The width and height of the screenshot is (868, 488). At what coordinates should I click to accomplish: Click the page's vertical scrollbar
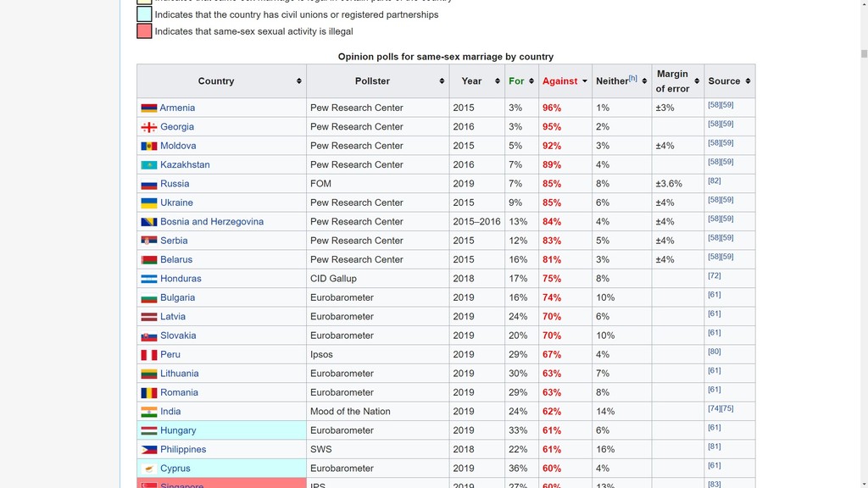tap(864, 254)
